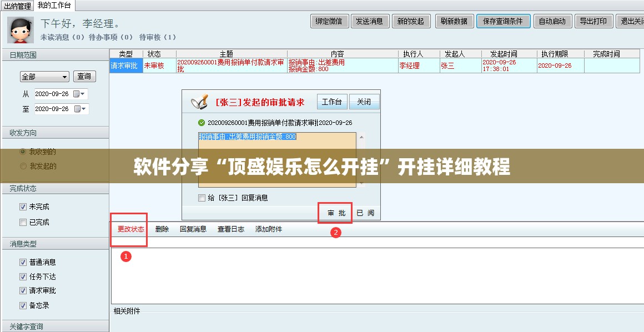
Task: Select the 我发起的 radio button
Action: tap(23, 167)
